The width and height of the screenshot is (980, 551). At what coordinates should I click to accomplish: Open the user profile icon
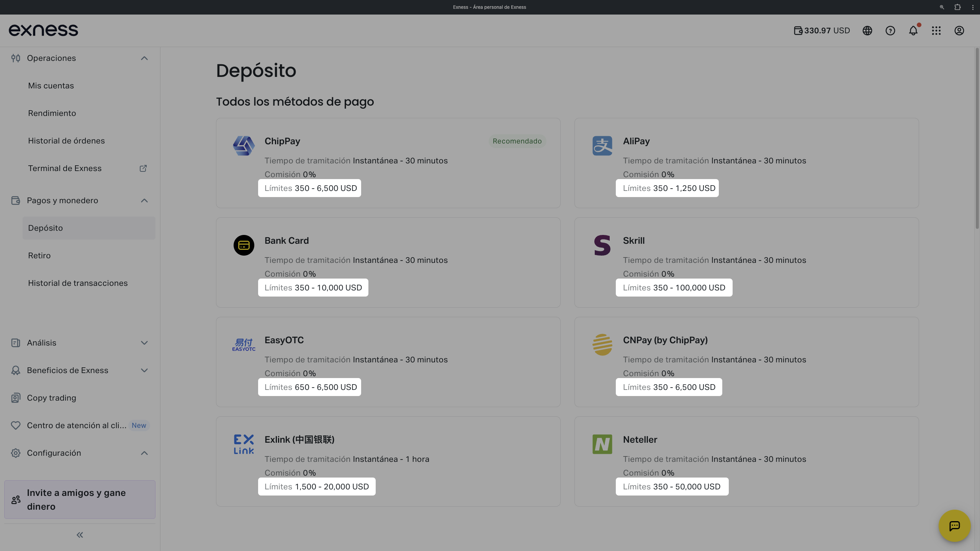(x=959, y=31)
